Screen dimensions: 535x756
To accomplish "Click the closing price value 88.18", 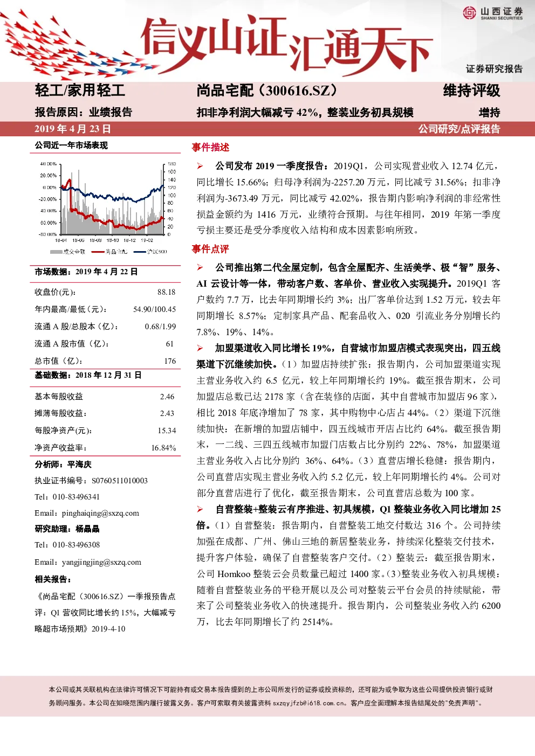I will point(167,292).
